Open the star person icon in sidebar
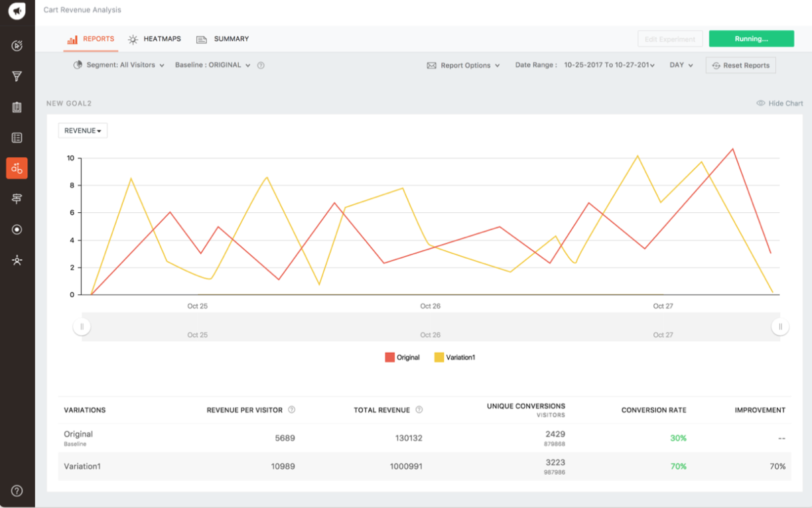The image size is (812, 508). [17, 260]
